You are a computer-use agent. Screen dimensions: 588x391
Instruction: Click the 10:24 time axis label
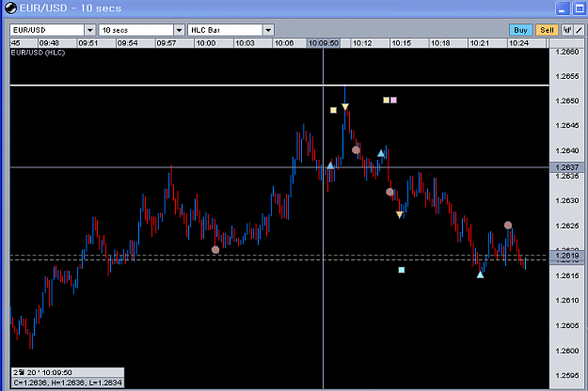tap(519, 43)
